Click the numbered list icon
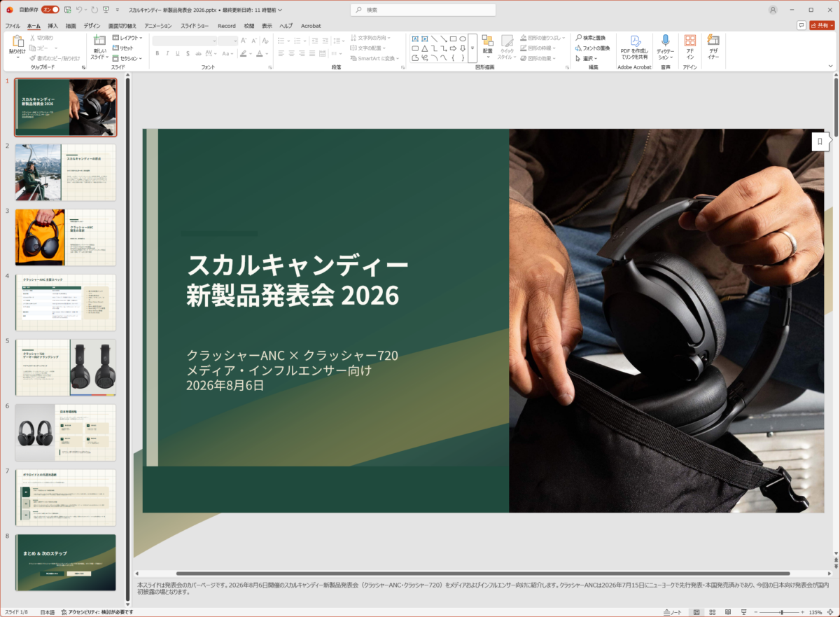 click(x=296, y=41)
